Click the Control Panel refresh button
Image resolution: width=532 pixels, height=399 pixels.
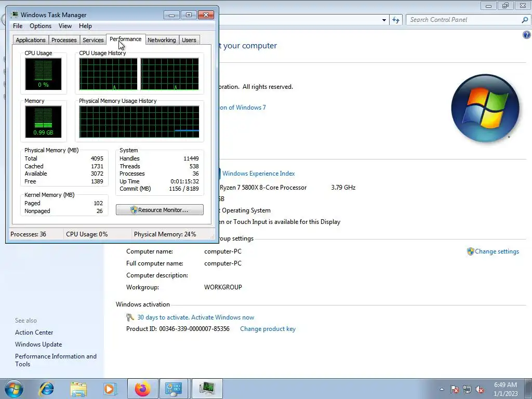(x=395, y=20)
